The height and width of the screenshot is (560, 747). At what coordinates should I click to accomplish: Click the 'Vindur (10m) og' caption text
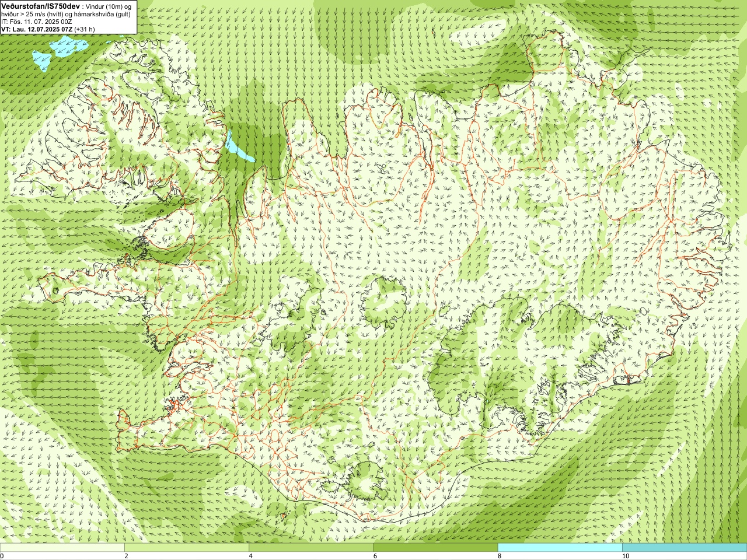click(109, 6)
